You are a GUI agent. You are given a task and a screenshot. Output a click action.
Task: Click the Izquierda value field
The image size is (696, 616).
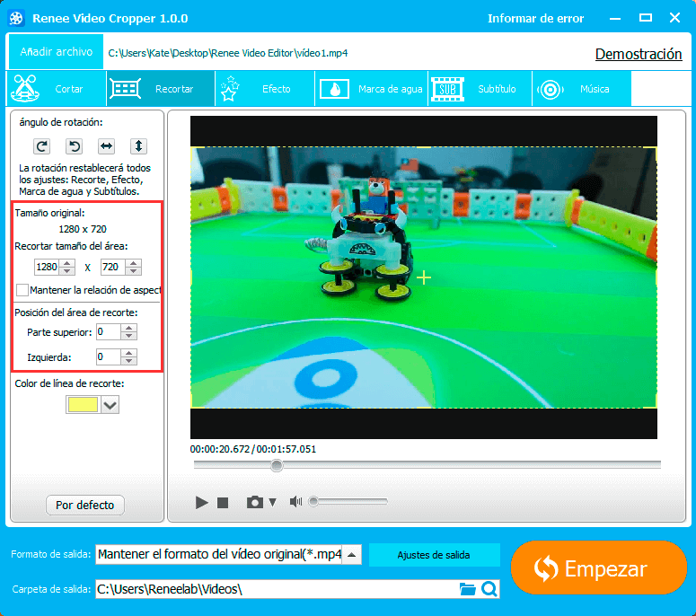(109, 356)
